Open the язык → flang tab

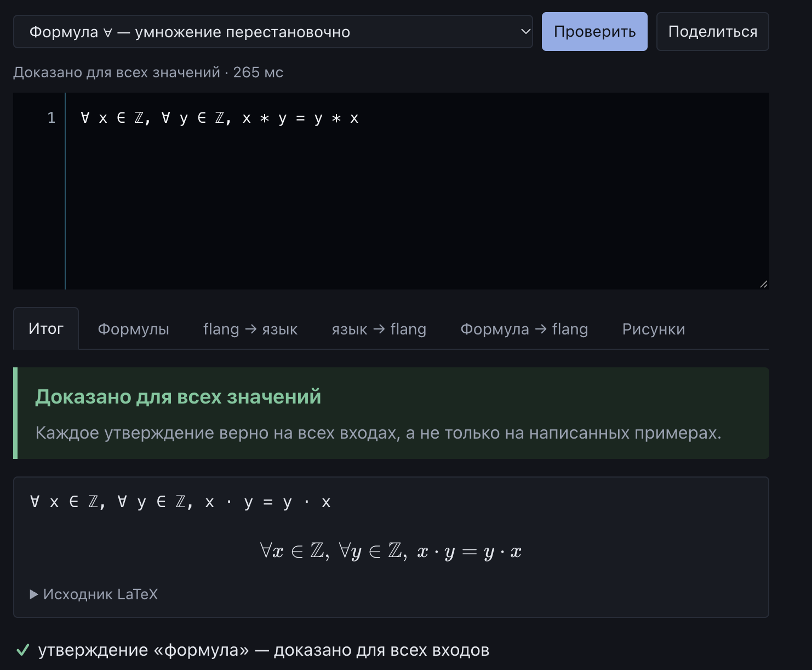coord(379,329)
